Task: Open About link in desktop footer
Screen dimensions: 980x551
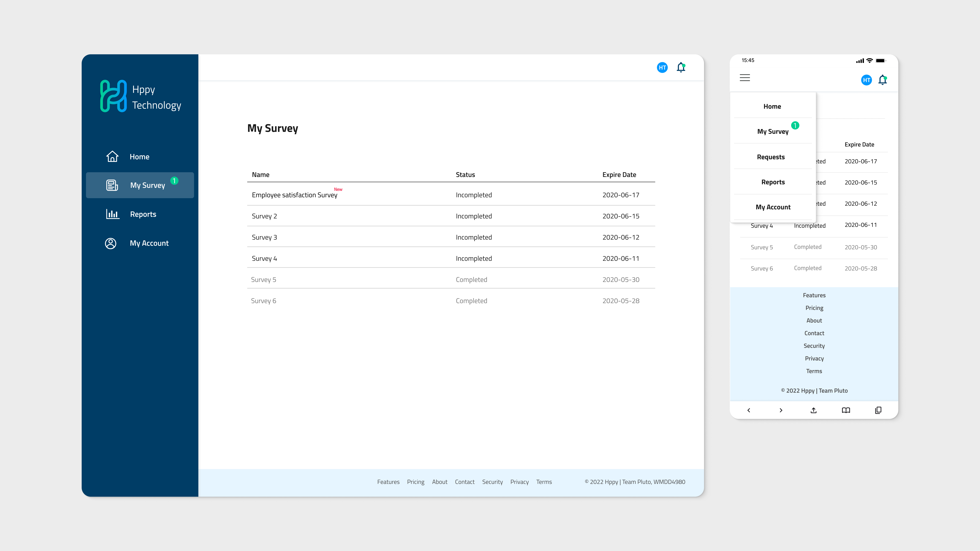Action: pos(439,482)
